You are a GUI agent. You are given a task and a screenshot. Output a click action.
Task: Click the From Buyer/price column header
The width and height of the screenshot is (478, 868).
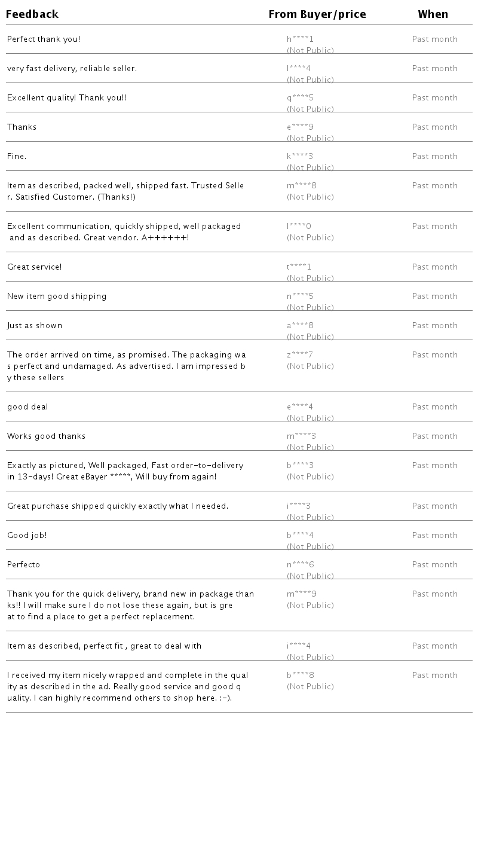317,14
